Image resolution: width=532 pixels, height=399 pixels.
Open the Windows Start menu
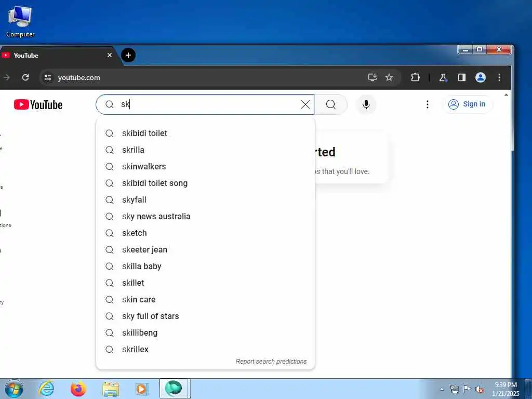[x=14, y=389]
